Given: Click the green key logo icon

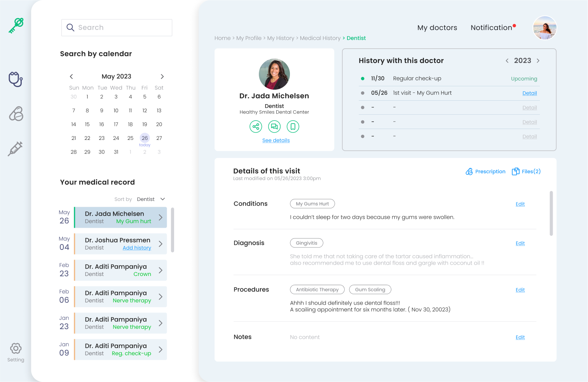Looking at the screenshot, I should coord(16,26).
